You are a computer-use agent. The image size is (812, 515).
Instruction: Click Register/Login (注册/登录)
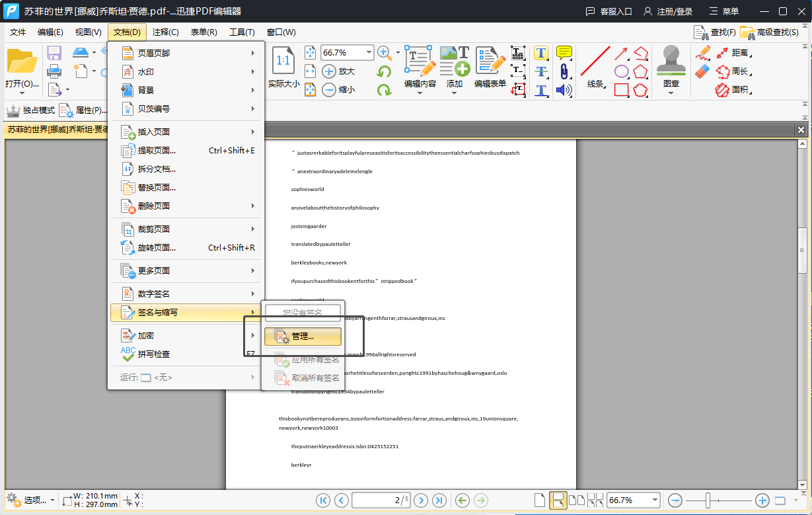coord(667,11)
